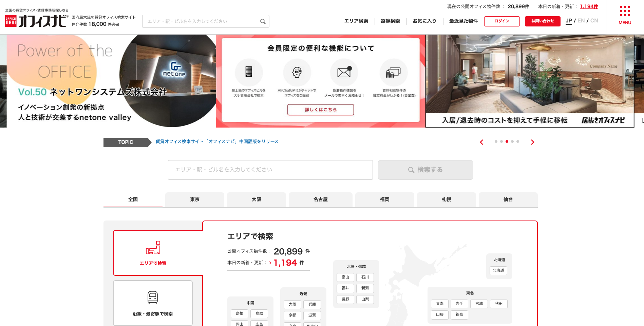Click the header search magnifier icon
The image size is (644, 326).
[263, 21]
